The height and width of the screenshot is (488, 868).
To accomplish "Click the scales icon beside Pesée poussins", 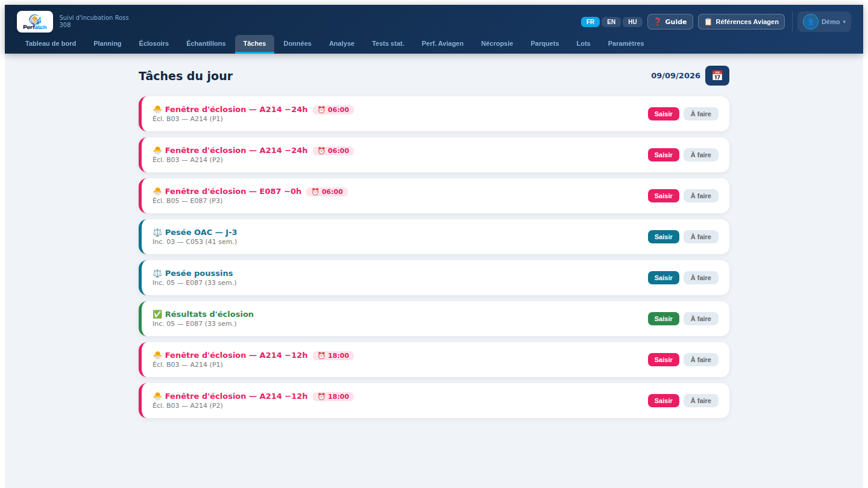I will pos(157,274).
